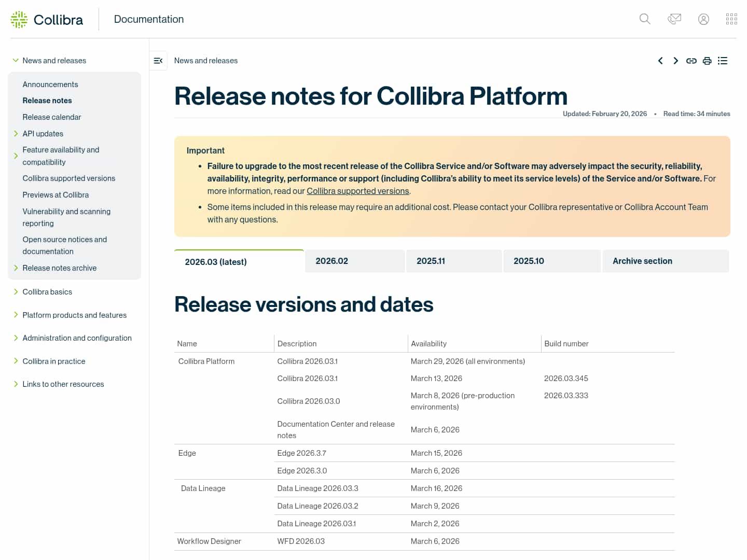Expand API updates in sidebar

pyautogui.click(x=16, y=134)
